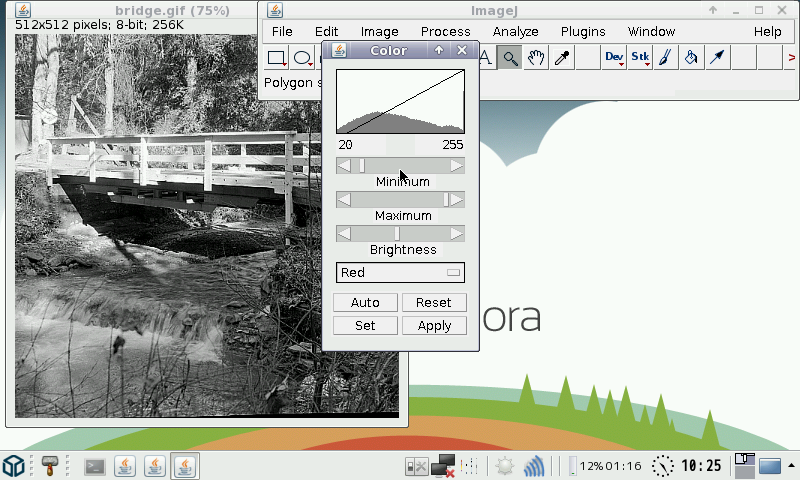Select the Hand scrolling tool

(x=536, y=58)
